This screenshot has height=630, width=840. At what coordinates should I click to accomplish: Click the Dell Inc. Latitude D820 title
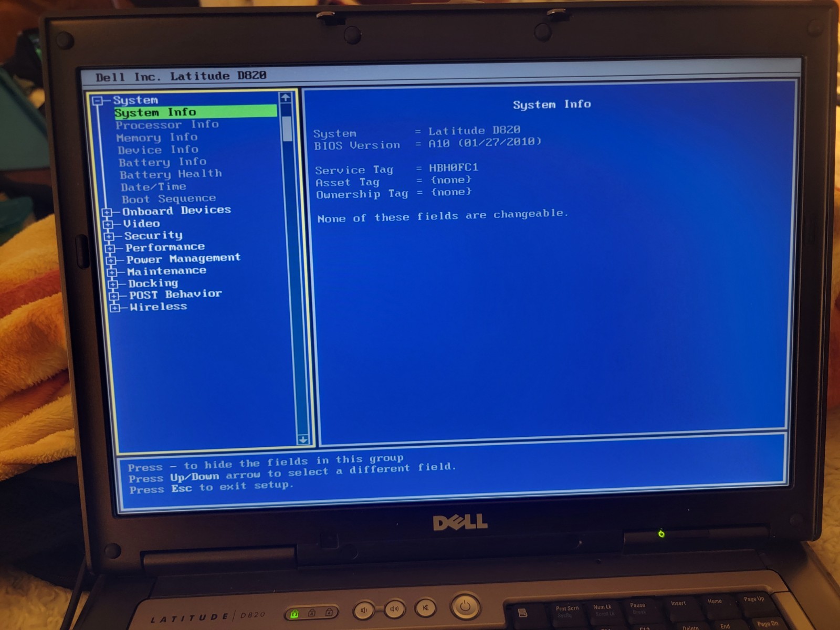181,77
